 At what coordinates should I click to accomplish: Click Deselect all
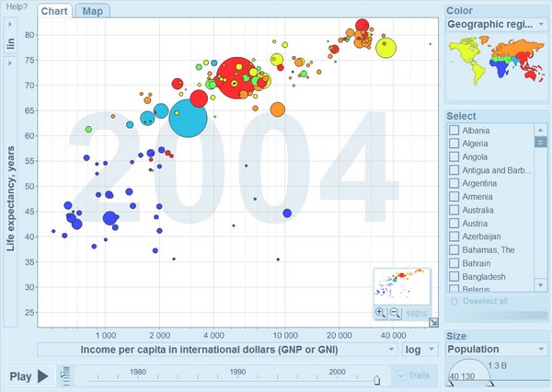[485, 301]
